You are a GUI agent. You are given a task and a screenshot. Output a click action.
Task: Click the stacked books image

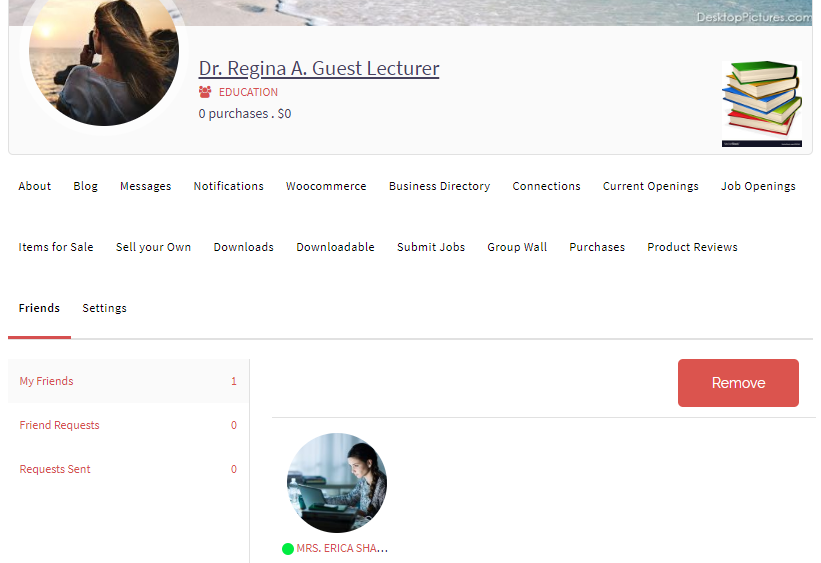(762, 104)
